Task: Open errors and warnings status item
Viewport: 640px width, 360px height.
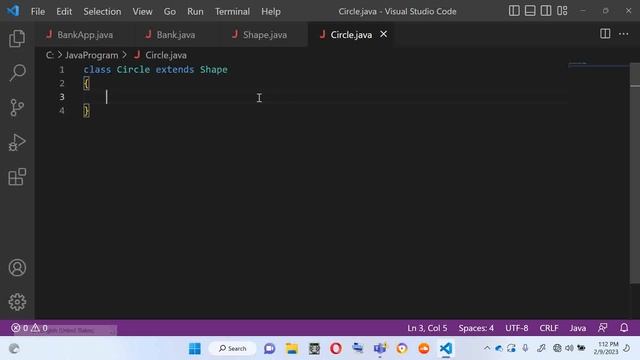Action: pos(29,328)
